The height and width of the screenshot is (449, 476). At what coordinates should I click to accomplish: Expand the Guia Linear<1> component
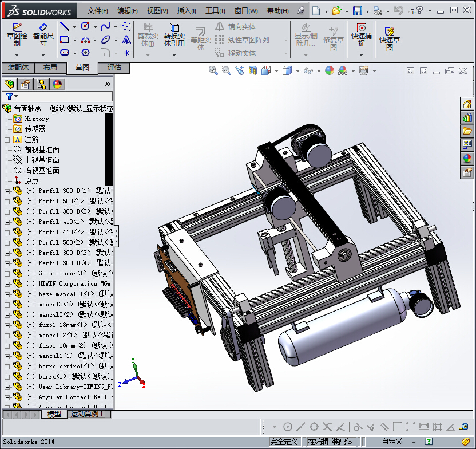click(x=7, y=274)
